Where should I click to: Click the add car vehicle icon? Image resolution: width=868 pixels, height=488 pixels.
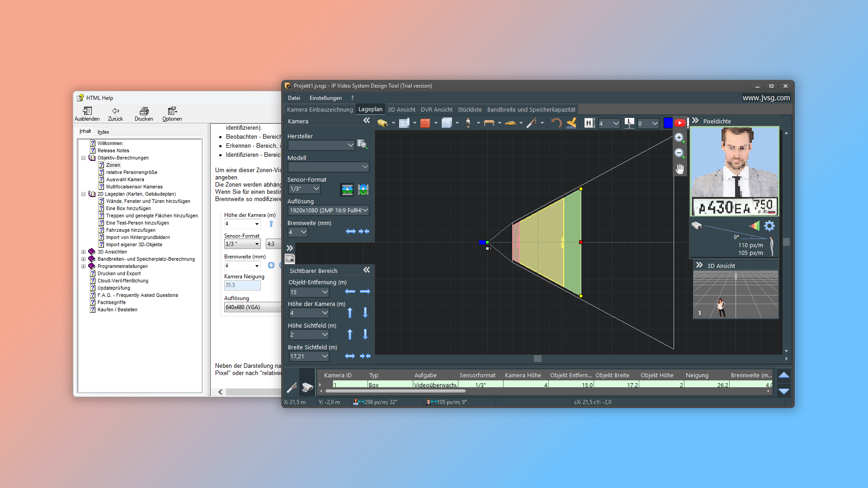[510, 123]
